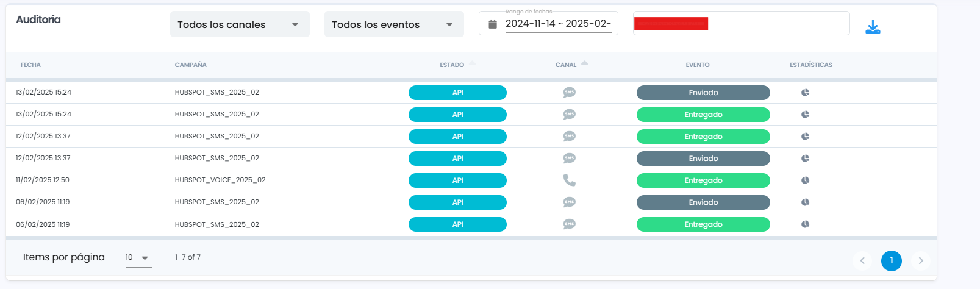This screenshot has width=980, height=289.
Task: Open the calendar icon for date range
Action: coord(493,24)
